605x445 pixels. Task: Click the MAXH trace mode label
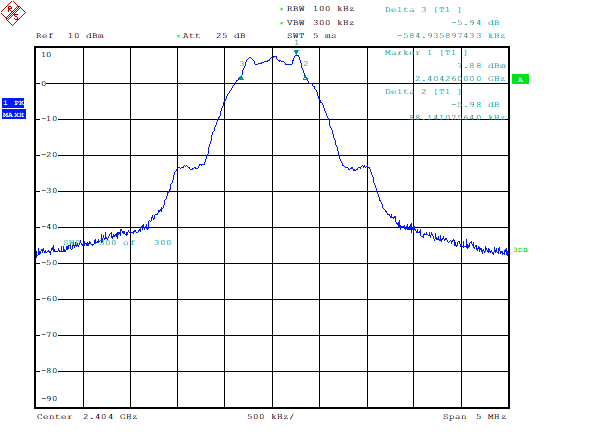tap(14, 115)
